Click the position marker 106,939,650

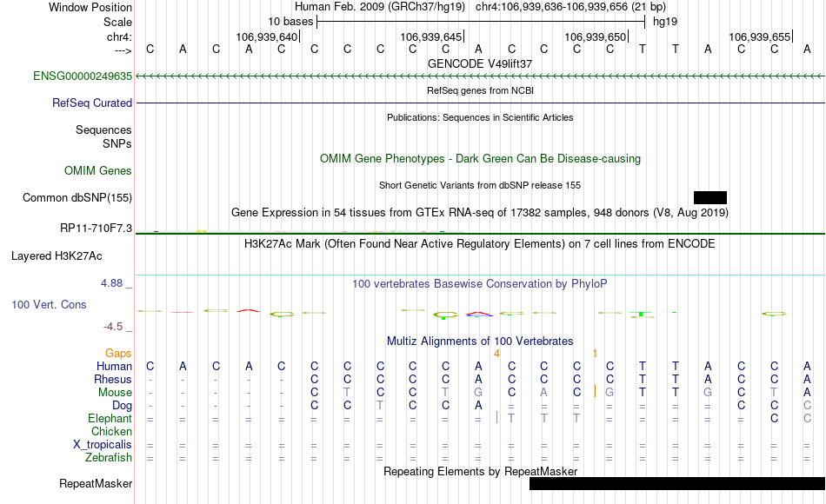click(x=596, y=36)
